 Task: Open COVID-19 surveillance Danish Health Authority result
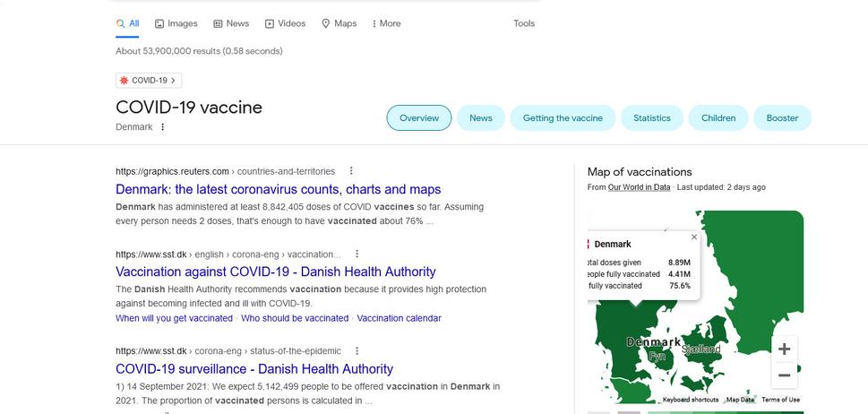coord(254,369)
